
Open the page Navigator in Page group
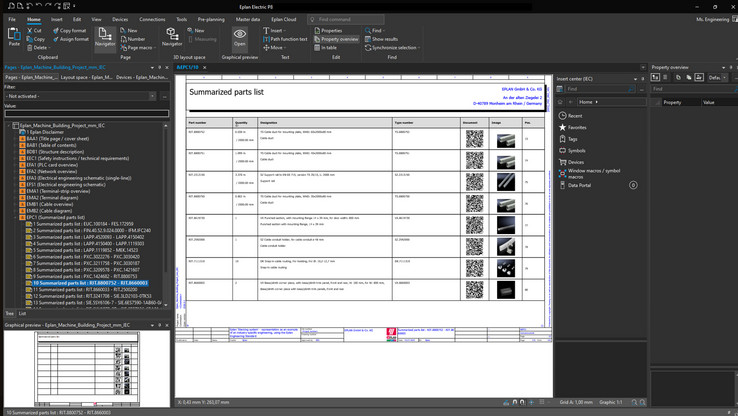coord(105,38)
